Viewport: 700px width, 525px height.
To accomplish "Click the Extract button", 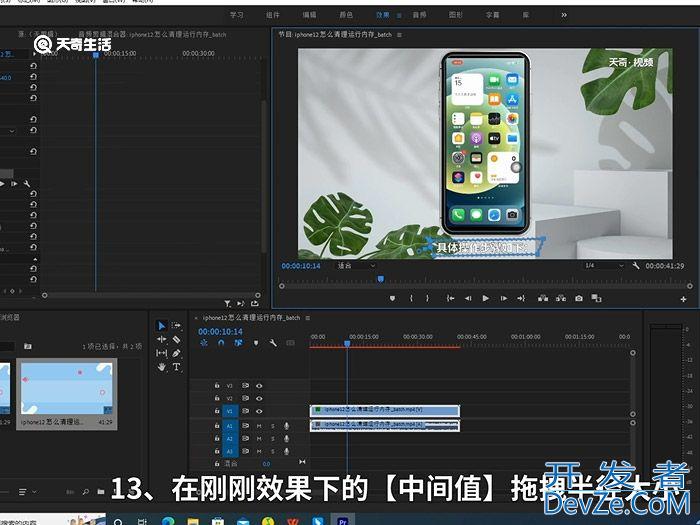I will 561,298.
